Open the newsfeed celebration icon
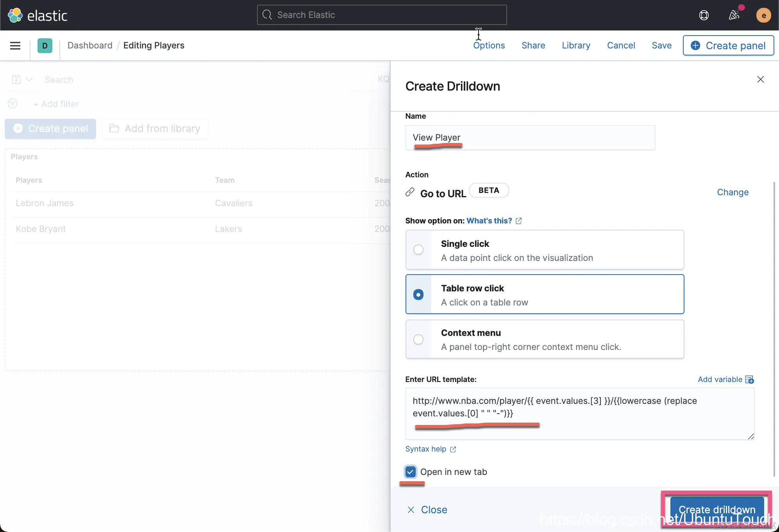 click(x=734, y=15)
